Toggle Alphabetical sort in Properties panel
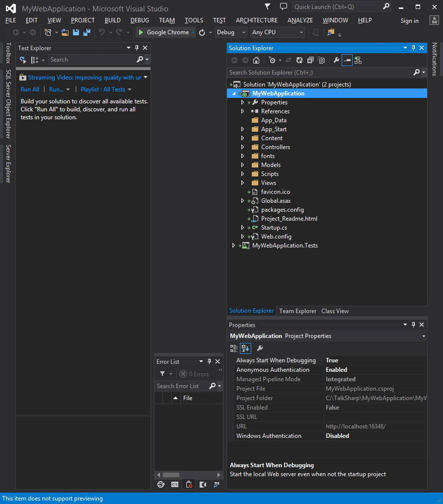Screen dimensions: 443x504 [x=245, y=348]
